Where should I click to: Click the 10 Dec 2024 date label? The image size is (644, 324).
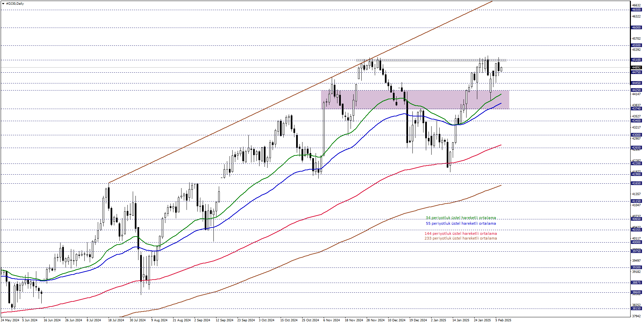coord(397,320)
